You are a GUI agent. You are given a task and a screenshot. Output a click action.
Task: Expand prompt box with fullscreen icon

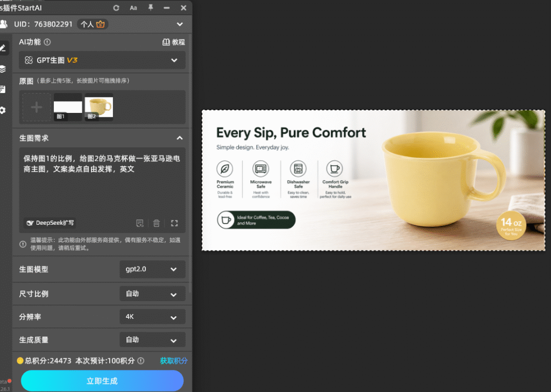[x=174, y=223]
